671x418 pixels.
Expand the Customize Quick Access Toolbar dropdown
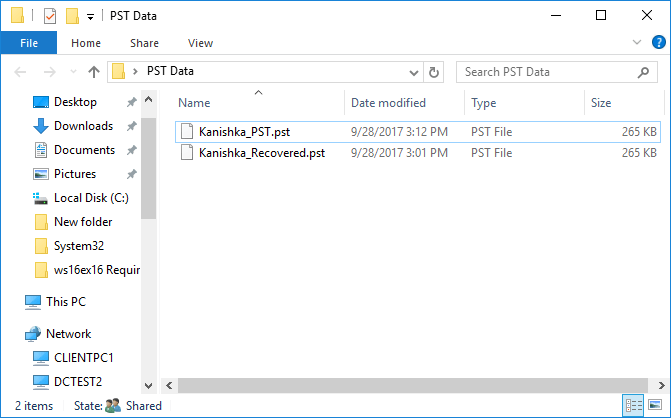[x=90, y=17]
